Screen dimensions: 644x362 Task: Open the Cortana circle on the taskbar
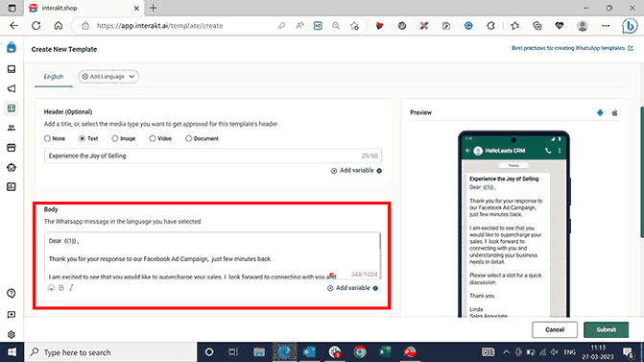(209, 352)
